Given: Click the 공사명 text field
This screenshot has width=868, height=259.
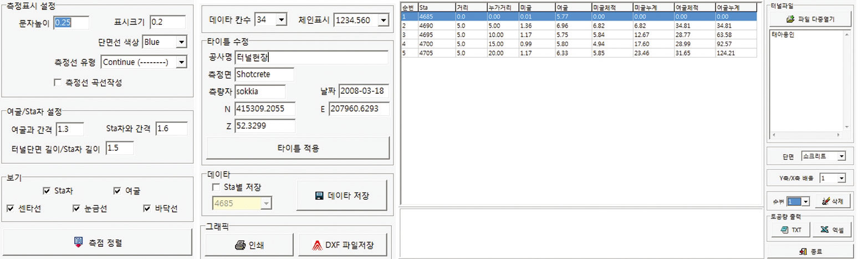Looking at the screenshot, I should point(311,58).
